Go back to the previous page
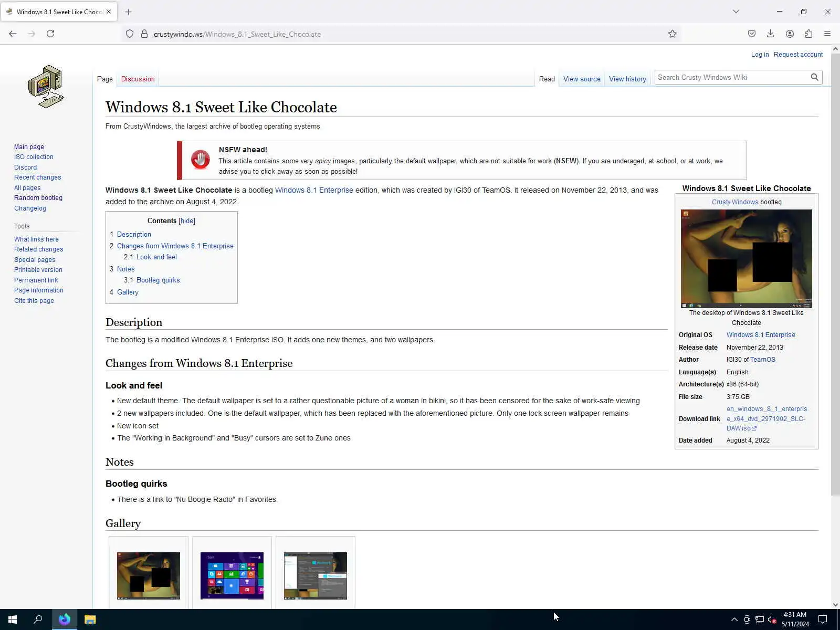The image size is (840, 630). 13,34
